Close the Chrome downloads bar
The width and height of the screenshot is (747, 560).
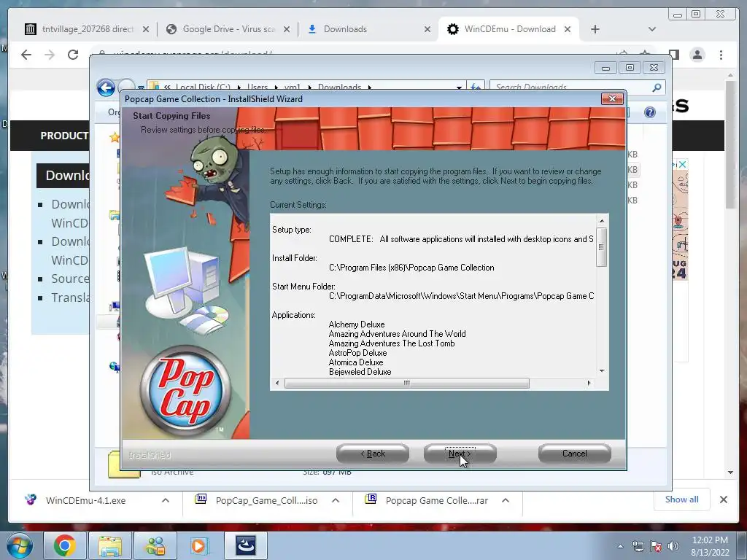tap(724, 499)
